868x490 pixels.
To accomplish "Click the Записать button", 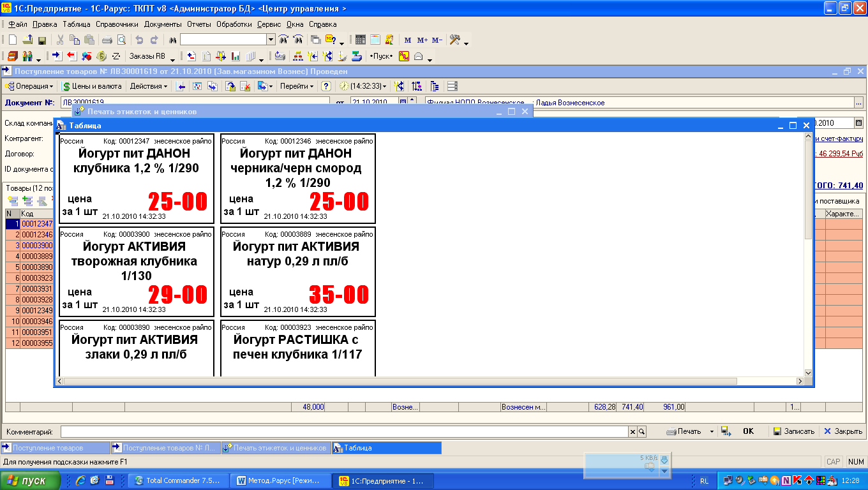I will click(x=793, y=432).
